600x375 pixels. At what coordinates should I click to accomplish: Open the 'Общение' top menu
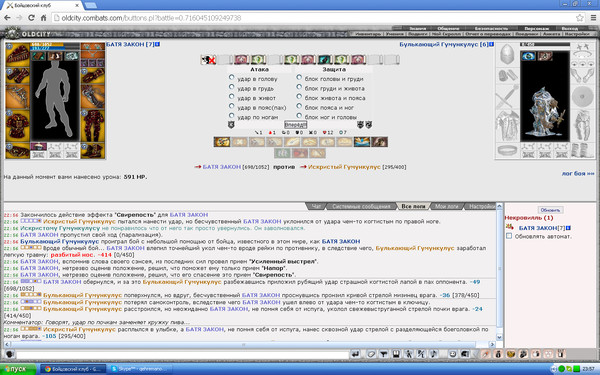click(x=448, y=28)
